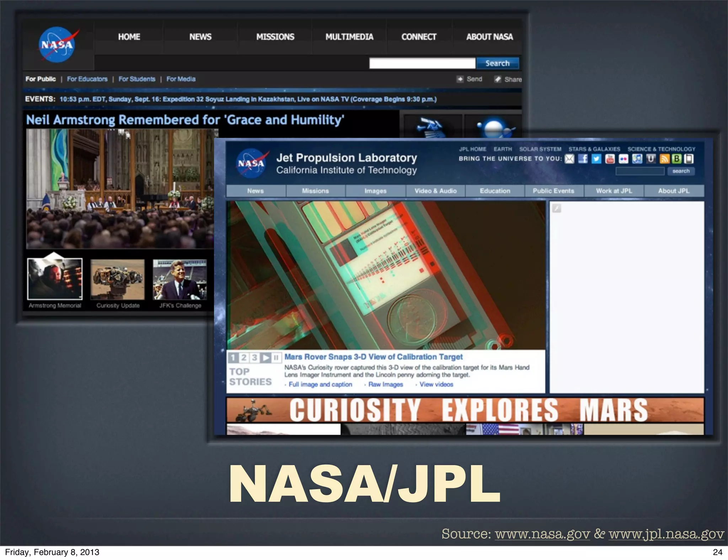Click the small edit icon in blank JPL panel
728x560 pixels.
[557, 208]
